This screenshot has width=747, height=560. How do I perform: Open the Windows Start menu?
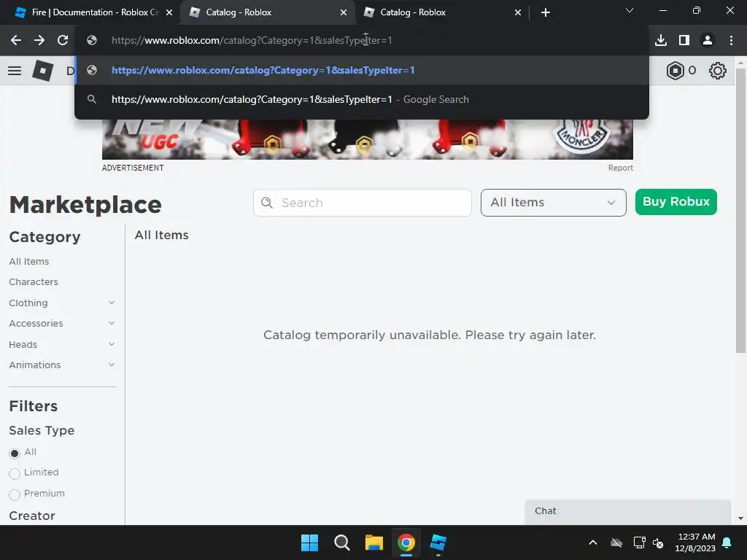[x=309, y=542]
